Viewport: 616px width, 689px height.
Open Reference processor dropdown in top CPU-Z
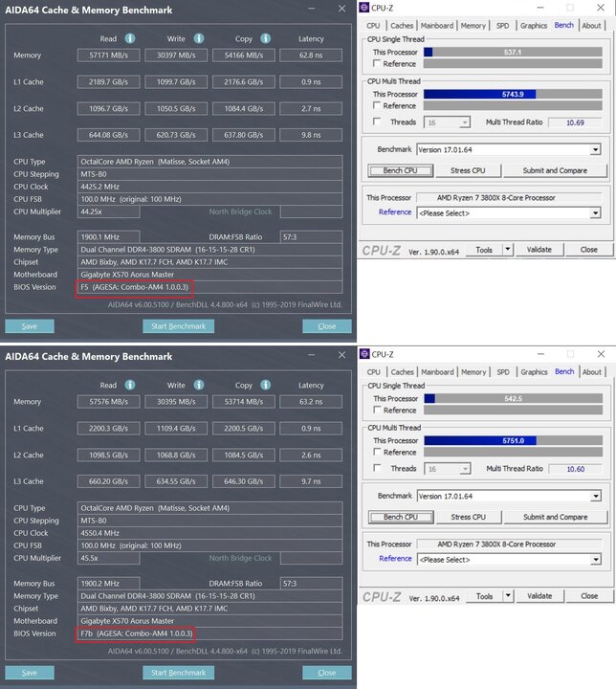click(x=595, y=213)
